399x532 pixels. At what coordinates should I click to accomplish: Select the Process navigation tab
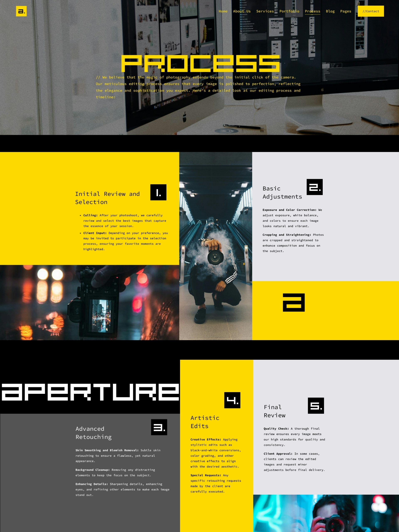tap(312, 11)
